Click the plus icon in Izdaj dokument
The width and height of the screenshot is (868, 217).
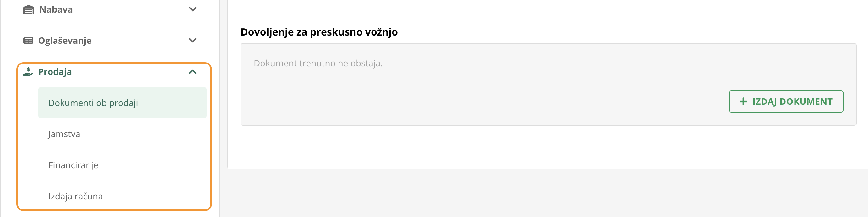[x=743, y=102]
